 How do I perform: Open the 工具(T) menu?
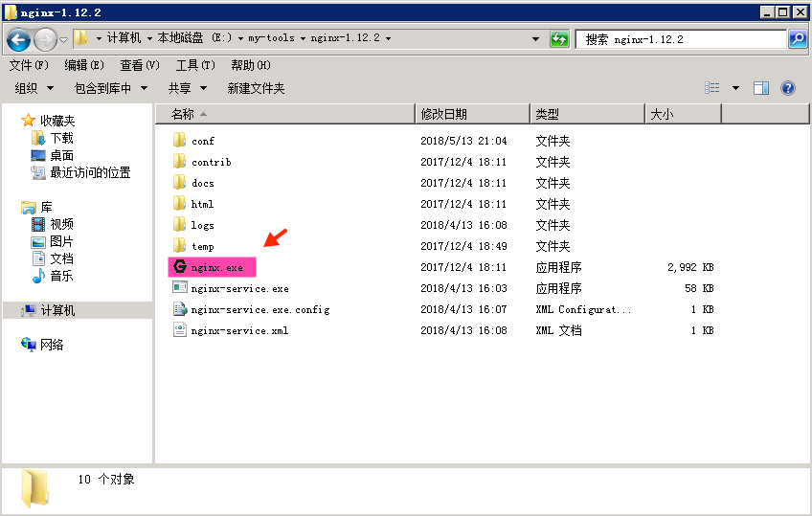(x=194, y=65)
